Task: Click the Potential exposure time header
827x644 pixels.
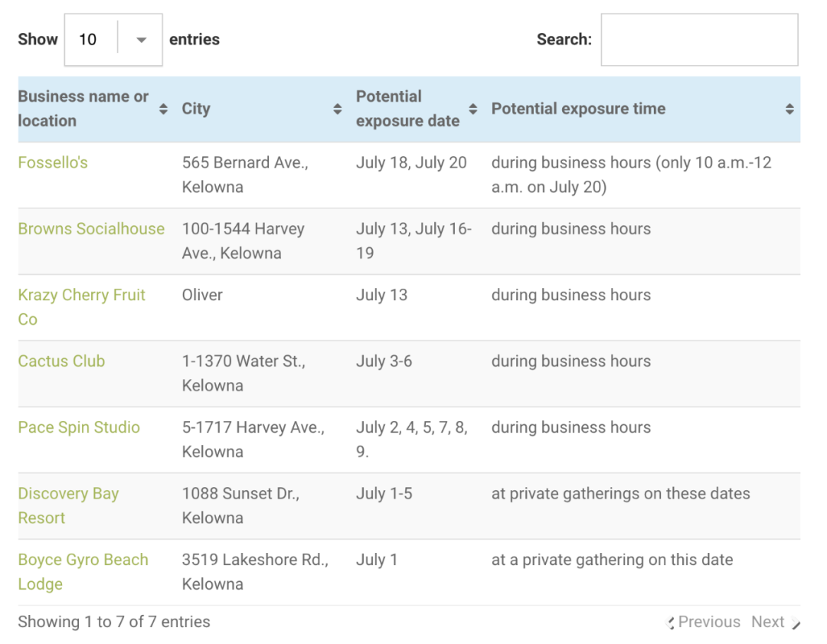Action: point(578,109)
